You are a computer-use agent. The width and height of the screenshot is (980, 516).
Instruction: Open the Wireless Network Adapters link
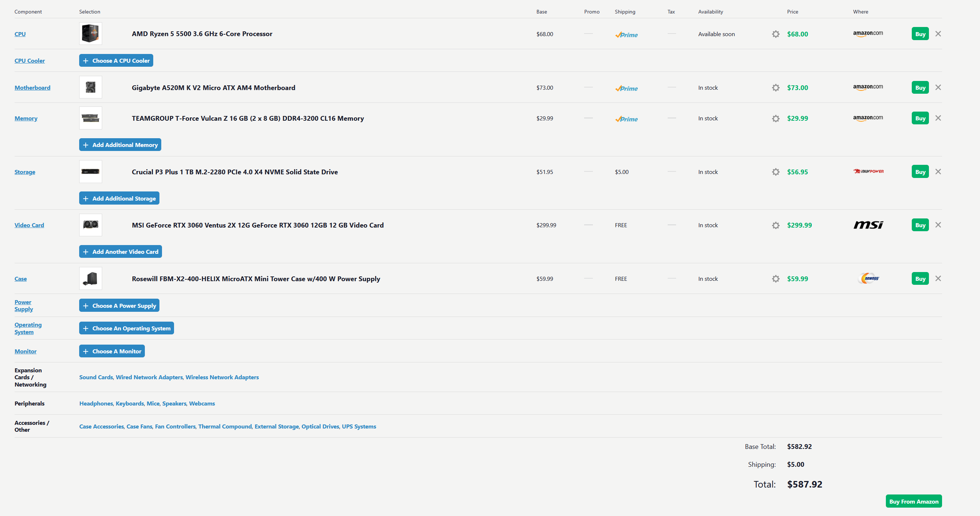click(222, 377)
